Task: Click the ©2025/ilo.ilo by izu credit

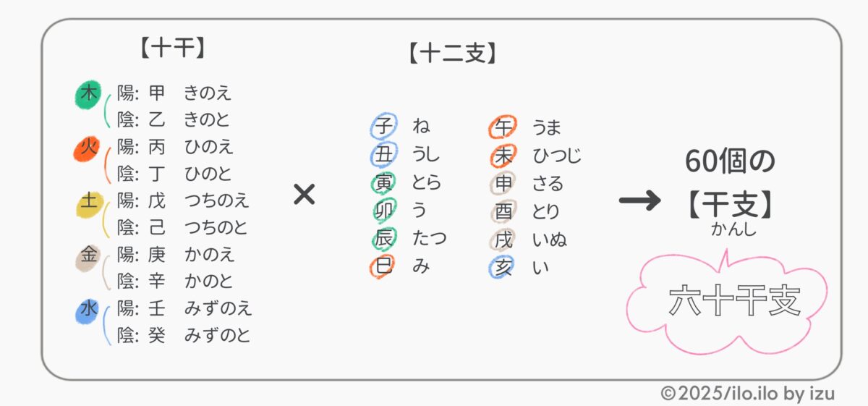Action: tap(747, 394)
